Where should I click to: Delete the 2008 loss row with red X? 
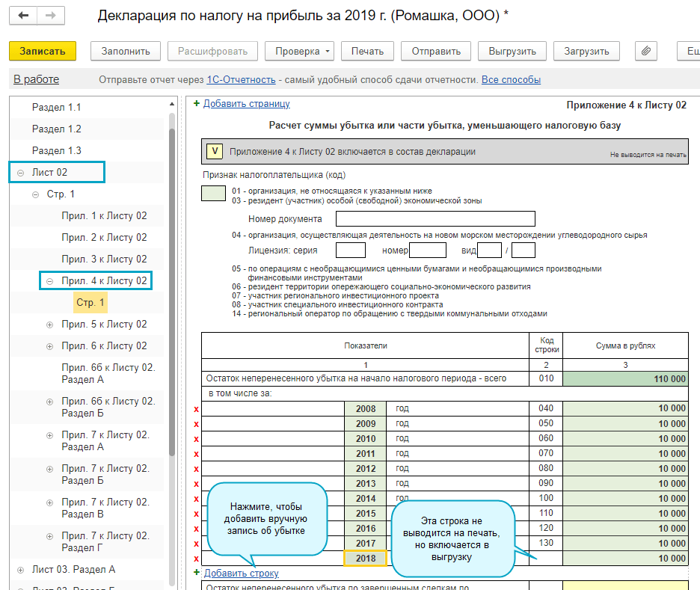pyautogui.click(x=197, y=409)
